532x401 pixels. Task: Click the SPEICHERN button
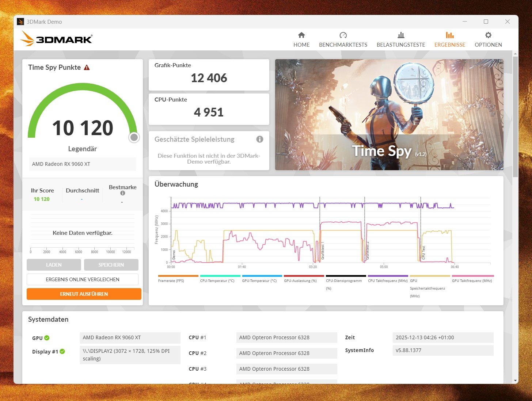[111, 265]
